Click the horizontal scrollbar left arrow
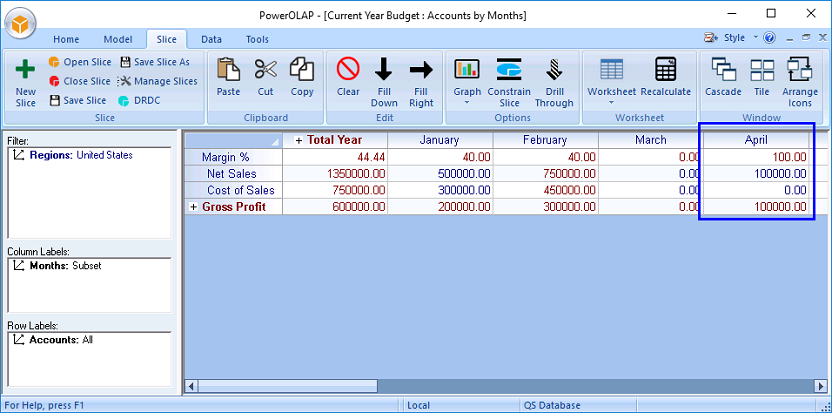The height and width of the screenshot is (413, 832). point(191,385)
